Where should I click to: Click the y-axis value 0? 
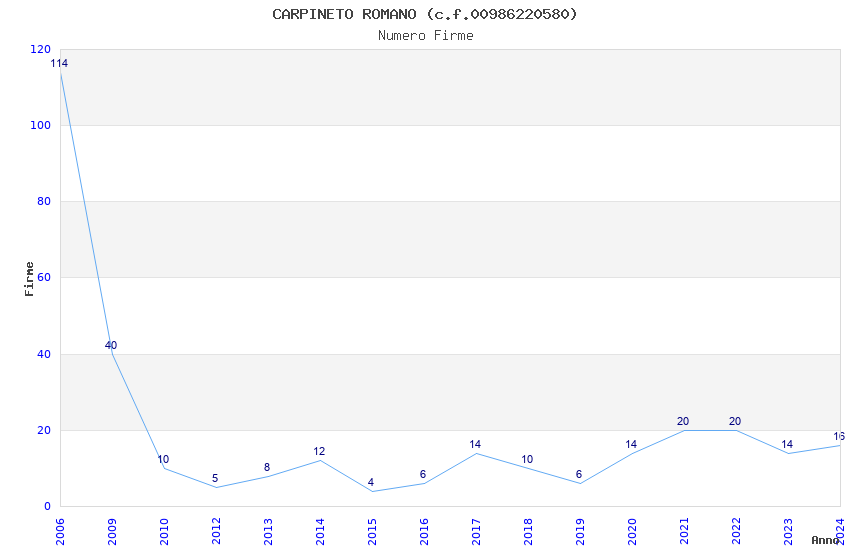coord(47,506)
